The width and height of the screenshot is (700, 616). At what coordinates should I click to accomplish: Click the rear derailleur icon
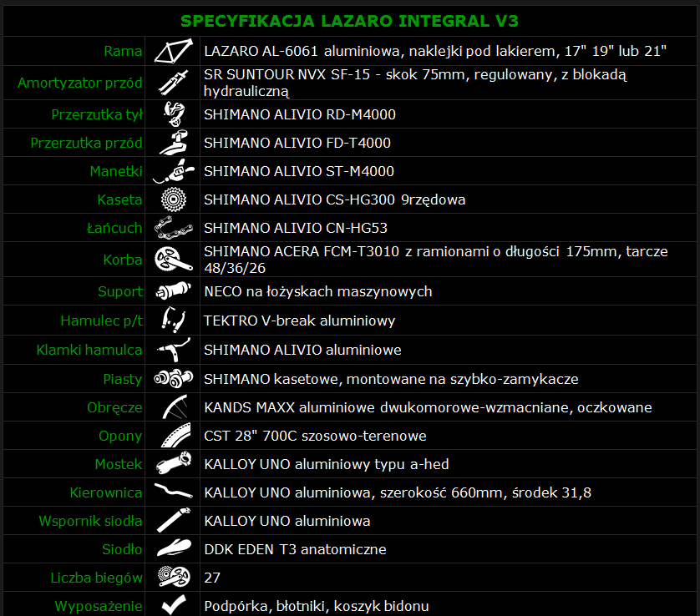pyautogui.click(x=174, y=114)
